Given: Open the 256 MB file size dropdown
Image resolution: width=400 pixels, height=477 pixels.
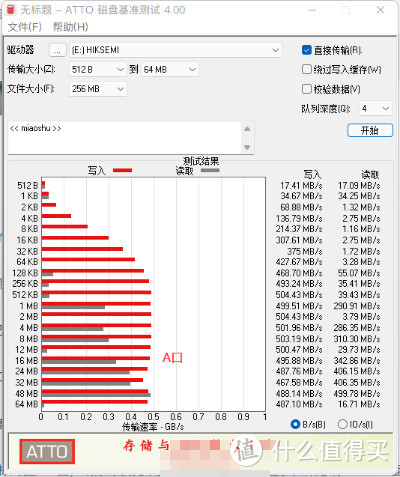Looking at the screenshot, I should point(98,89).
